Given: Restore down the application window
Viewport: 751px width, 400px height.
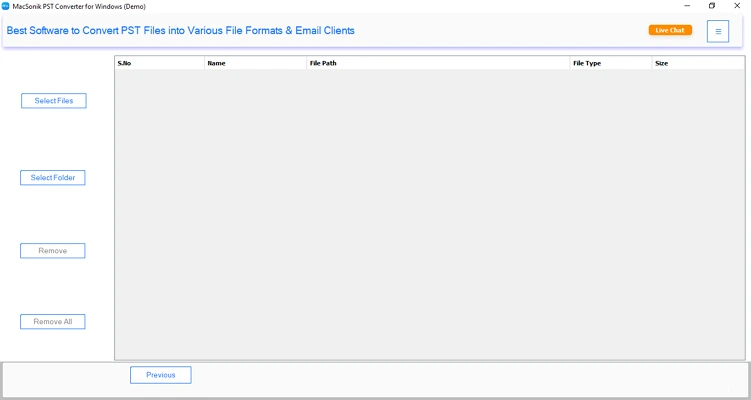Looking at the screenshot, I should coord(712,6).
